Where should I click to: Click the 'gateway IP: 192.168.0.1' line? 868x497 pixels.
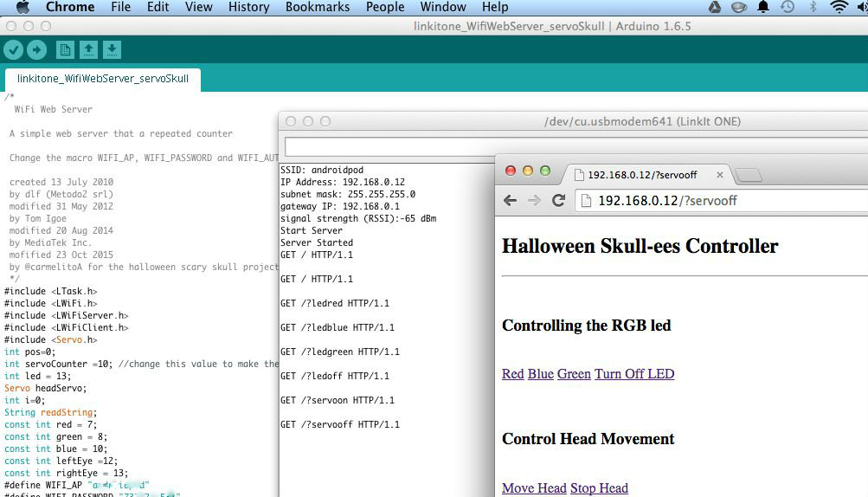[340, 206]
